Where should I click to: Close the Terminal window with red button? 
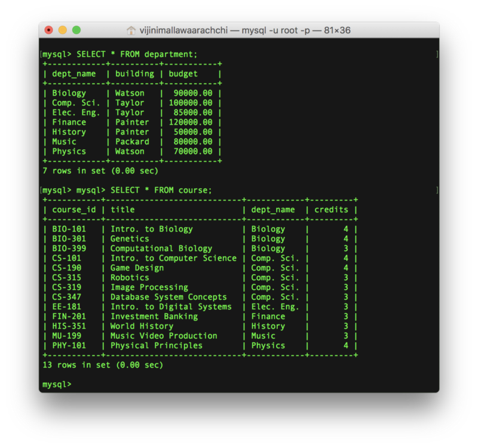pyautogui.click(x=50, y=30)
